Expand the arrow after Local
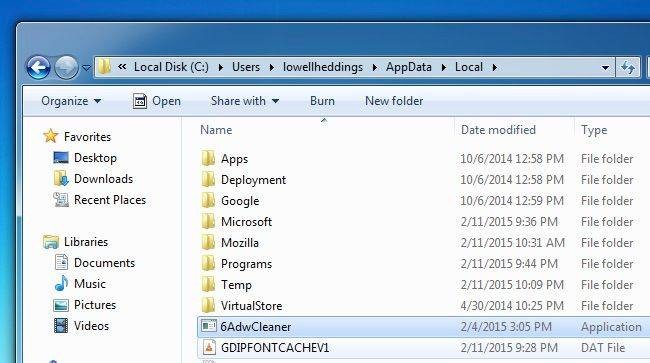This screenshot has height=363, width=650. tap(495, 67)
